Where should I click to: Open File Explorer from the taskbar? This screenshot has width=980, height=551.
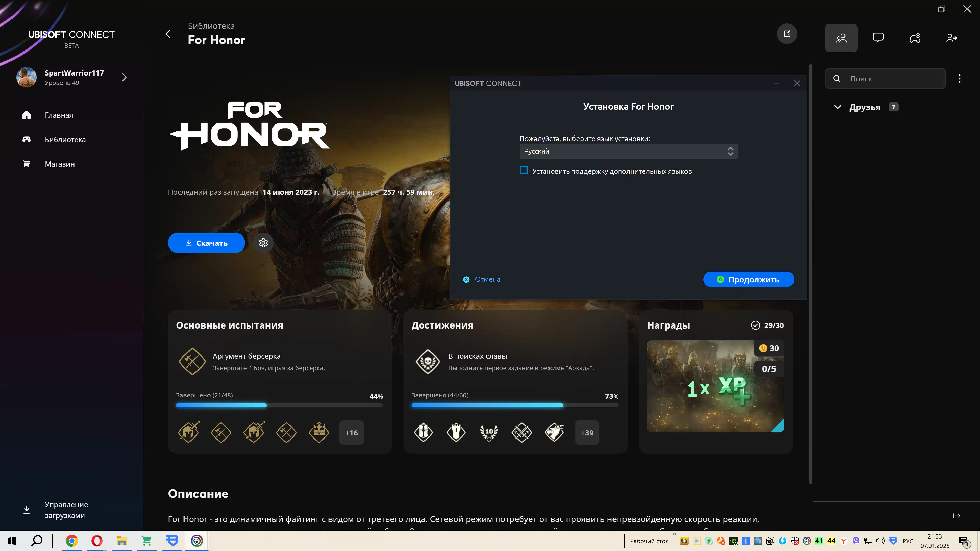tap(122, 541)
